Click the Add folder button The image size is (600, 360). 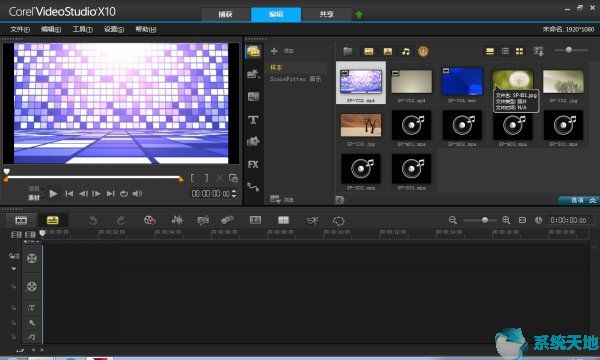(x=282, y=51)
